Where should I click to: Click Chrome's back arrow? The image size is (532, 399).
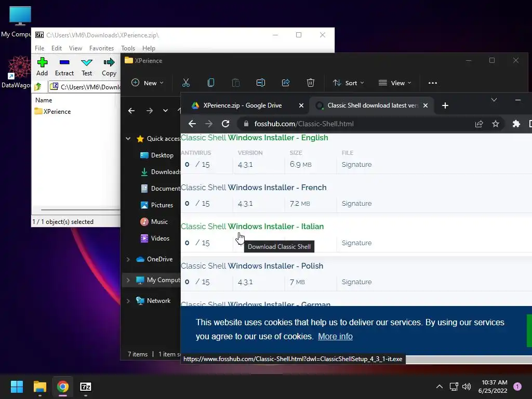tap(192, 124)
